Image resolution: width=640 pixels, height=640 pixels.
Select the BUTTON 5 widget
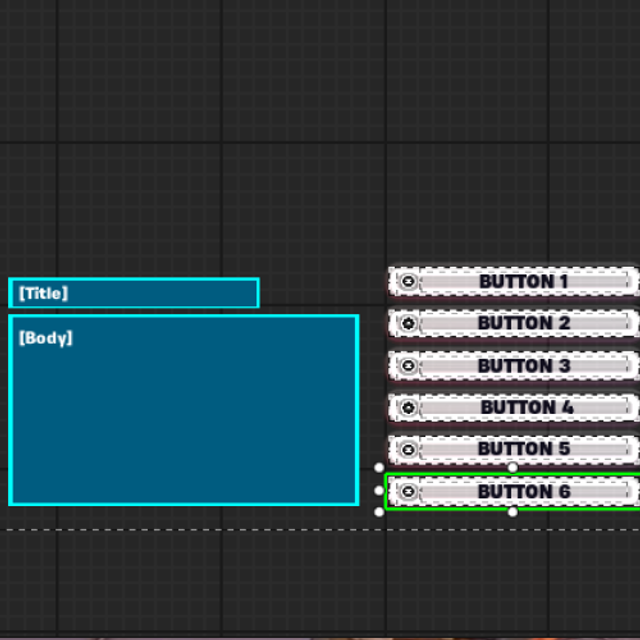point(514,449)
